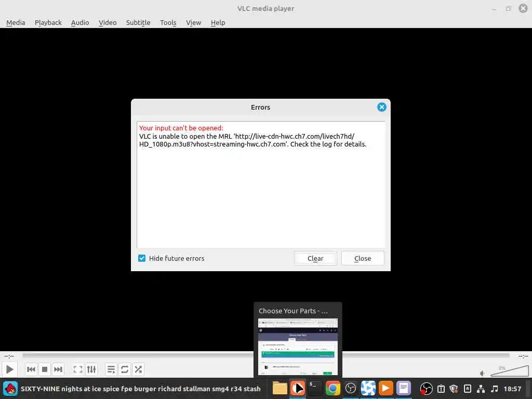Image resolution: width=532 pixels, height=399 pixels.
Task: Open the Help menu
Action: pyautogui.click(x=218, y=22)
